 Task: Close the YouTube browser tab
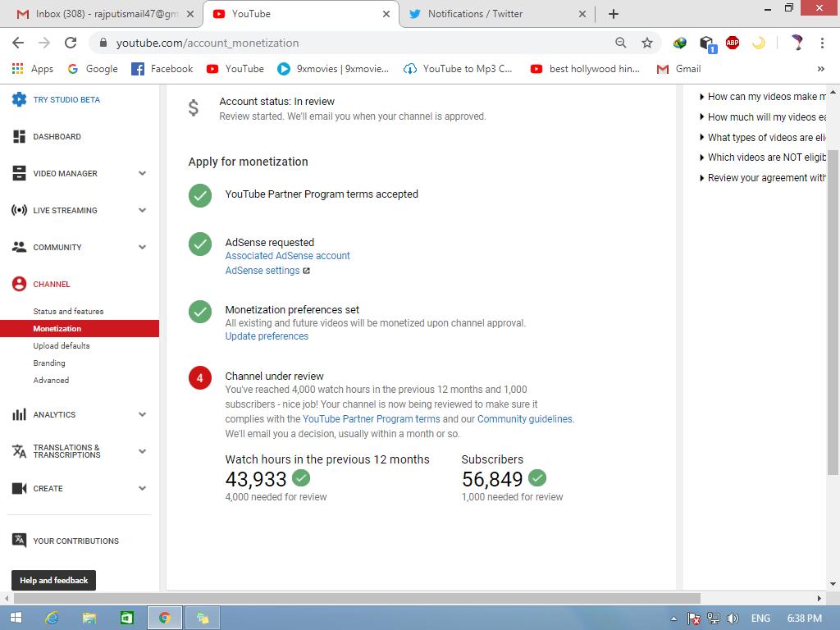click(386, 14)
